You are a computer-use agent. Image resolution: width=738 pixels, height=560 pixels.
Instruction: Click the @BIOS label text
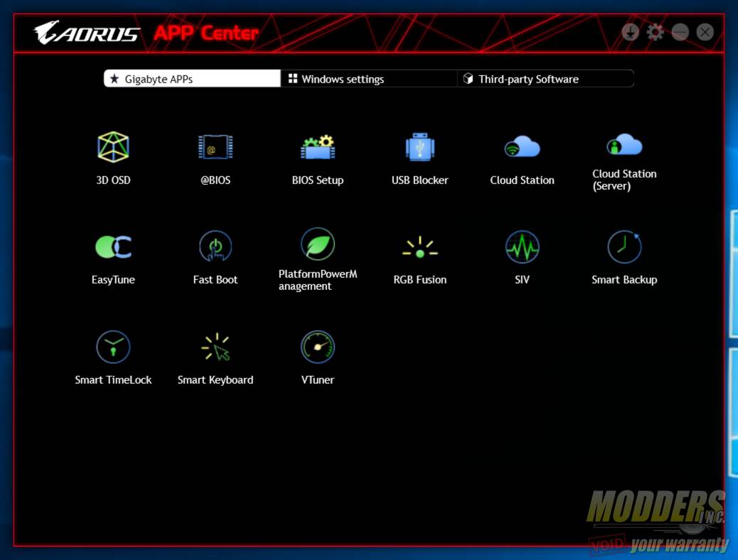215,181
